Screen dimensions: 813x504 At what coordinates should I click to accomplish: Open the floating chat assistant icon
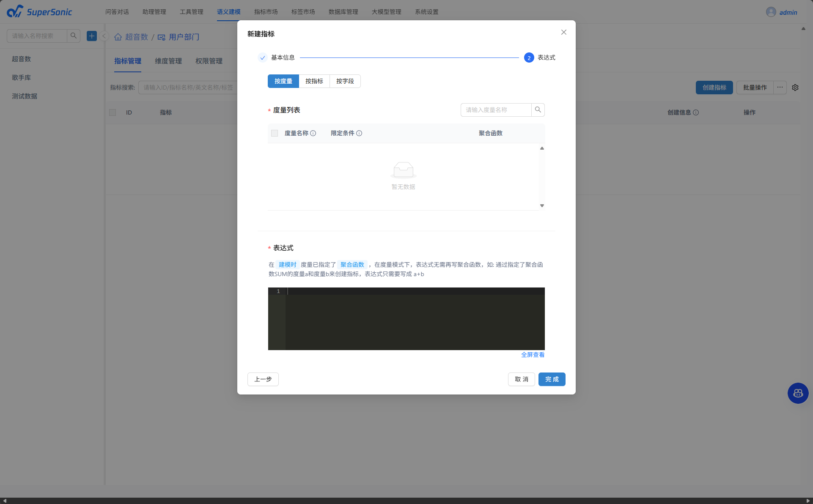click(x=798, y=393)
